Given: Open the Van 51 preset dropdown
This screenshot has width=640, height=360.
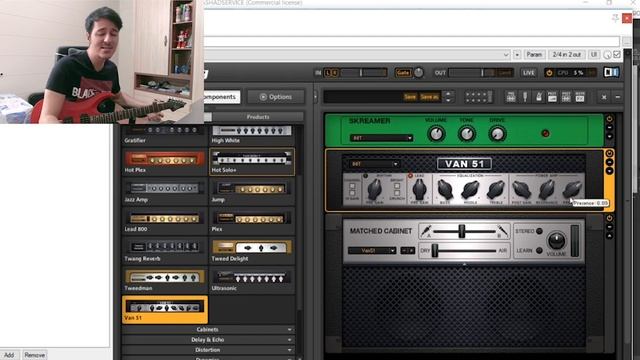Looking at the screenshot, I should pyautogui.click(x=374, y=164).
